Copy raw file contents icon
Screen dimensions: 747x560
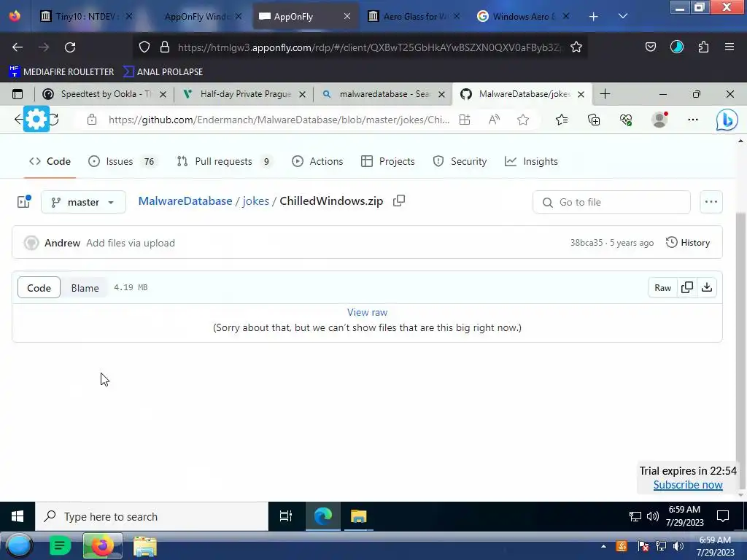[687, 287]
